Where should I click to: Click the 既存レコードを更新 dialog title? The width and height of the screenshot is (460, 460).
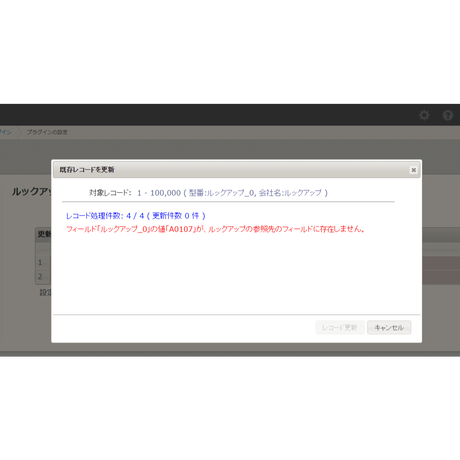pyautogui.click(x=87, y=170)
